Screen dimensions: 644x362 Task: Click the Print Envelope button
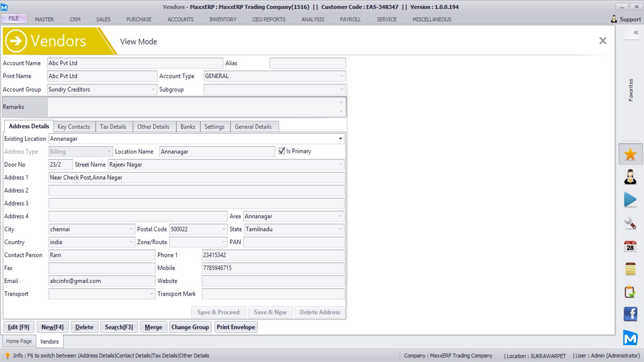[x=236, y=327]
